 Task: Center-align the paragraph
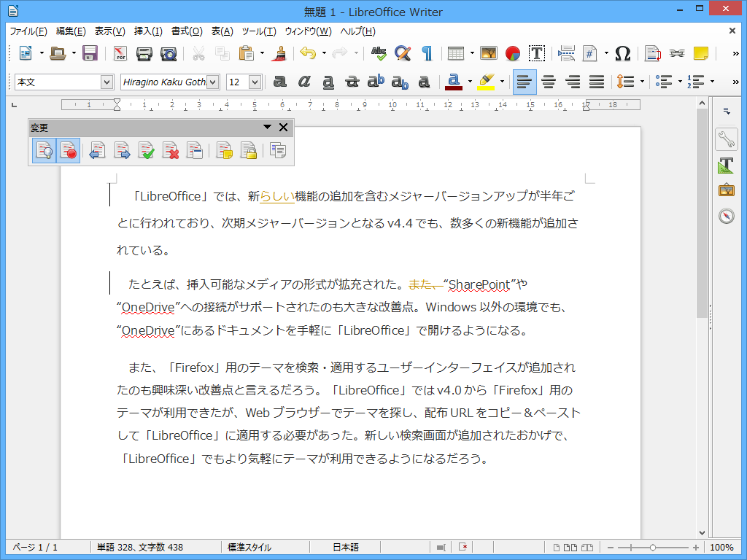click(549, 82)
